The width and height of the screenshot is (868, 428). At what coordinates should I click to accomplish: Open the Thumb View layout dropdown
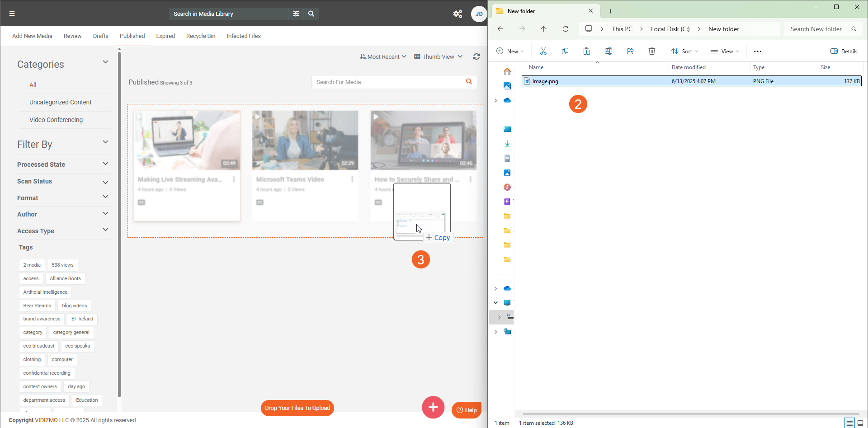click(x=438, y=56)
